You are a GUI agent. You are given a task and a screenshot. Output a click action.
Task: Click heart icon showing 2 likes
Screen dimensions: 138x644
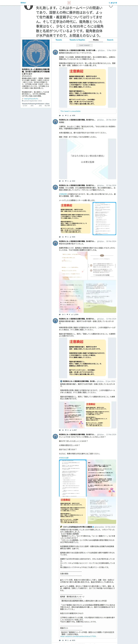click(x=66, y=115)
